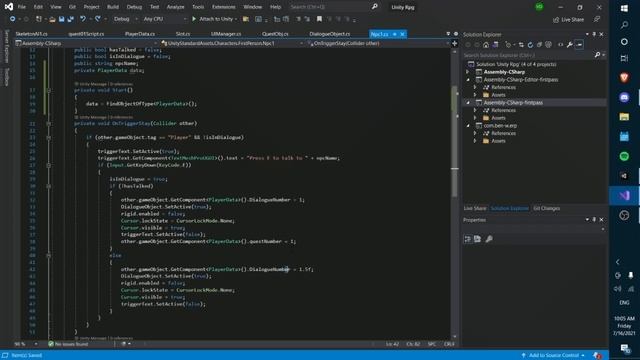Click the Windows Start button
640x360 pixels.
click(x=624, y=8)
